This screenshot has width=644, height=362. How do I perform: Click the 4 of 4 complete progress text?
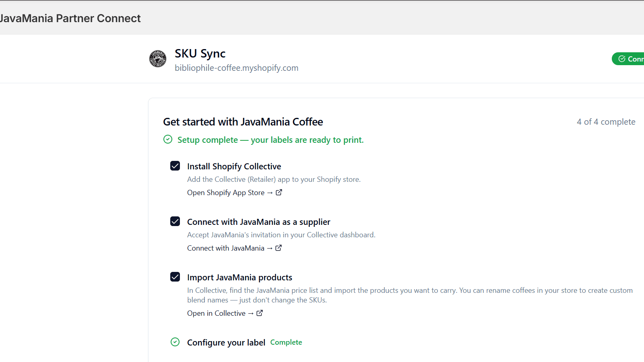pyautogui.click(x=606, y=122)
